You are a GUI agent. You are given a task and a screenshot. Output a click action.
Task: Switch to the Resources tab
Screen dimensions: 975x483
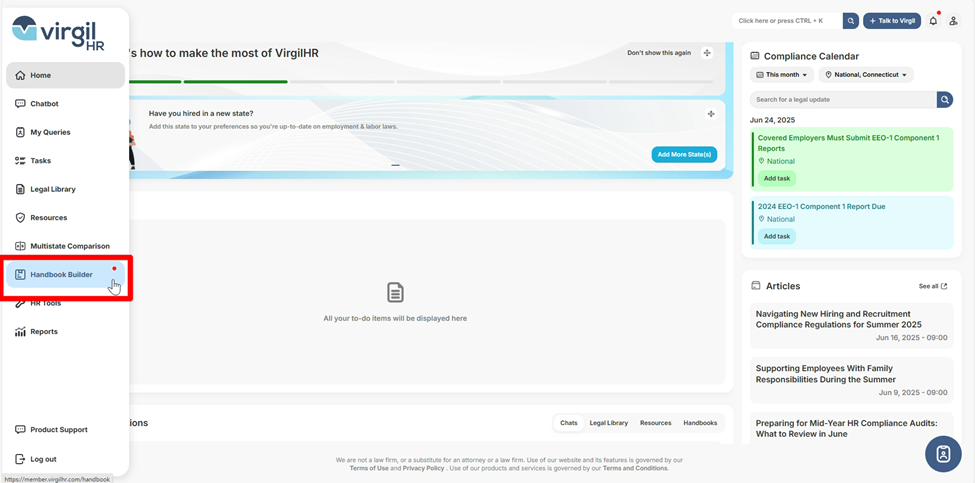[655, 423]
